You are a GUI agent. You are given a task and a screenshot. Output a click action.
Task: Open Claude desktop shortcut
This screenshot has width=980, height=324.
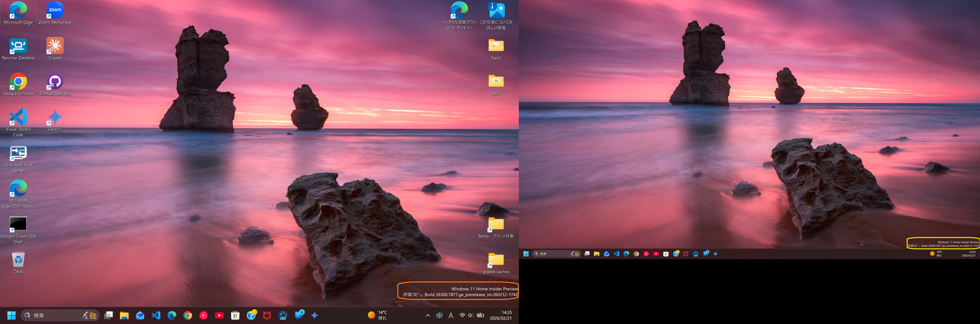55,46
